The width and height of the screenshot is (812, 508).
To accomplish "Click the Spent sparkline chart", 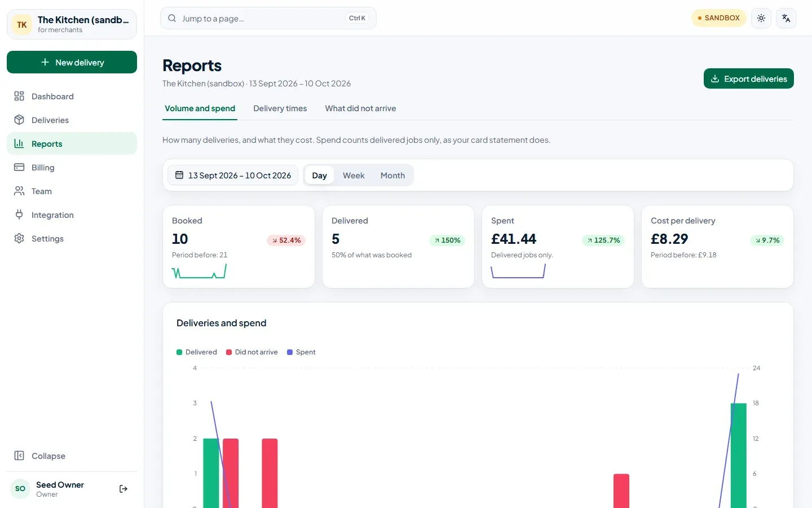I will [x=518, y=272].
